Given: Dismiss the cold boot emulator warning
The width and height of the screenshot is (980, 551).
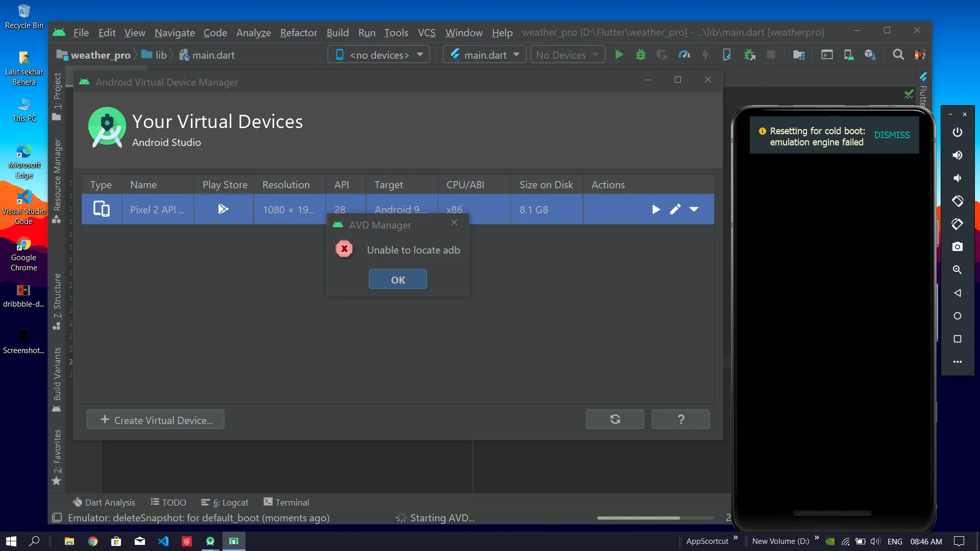Looking at the screenshot, I should pyautogui.click(x=892, y=135).
